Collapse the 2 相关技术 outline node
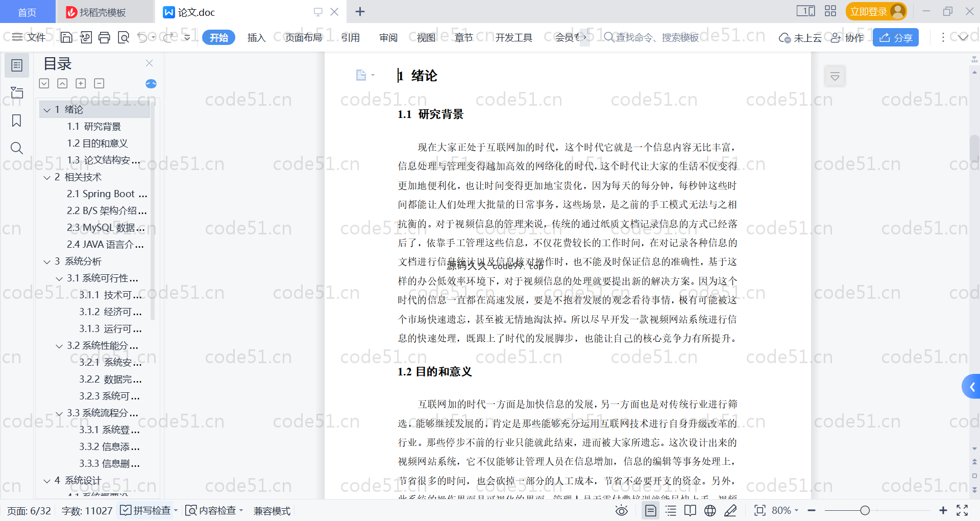 pyautogui.click(x=47, y=177)
